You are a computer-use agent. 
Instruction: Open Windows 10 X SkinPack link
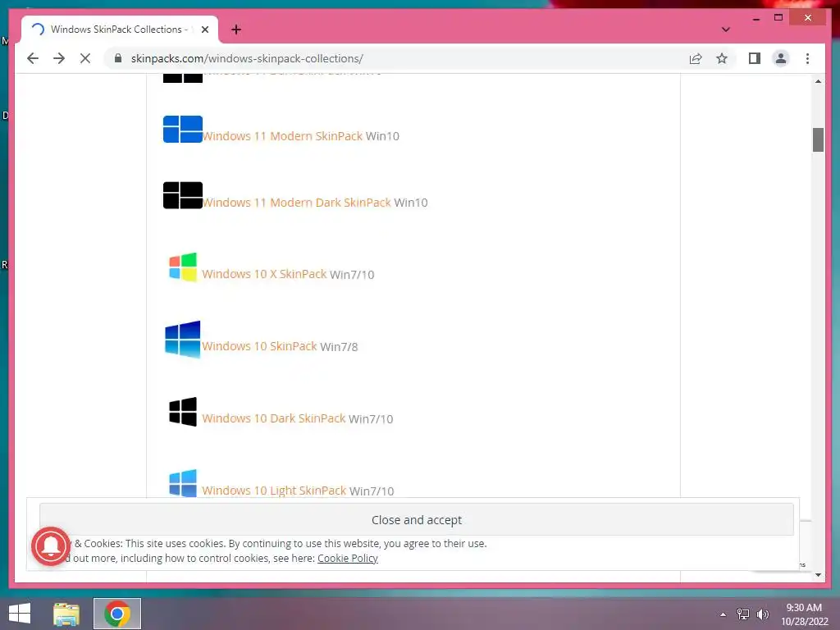point(264,274)
